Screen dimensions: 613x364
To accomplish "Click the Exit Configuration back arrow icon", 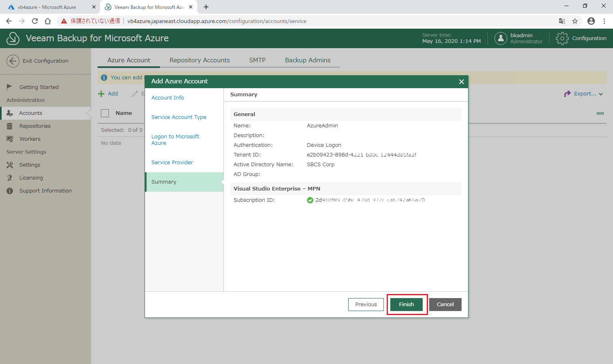I will [x=13, y=61].
